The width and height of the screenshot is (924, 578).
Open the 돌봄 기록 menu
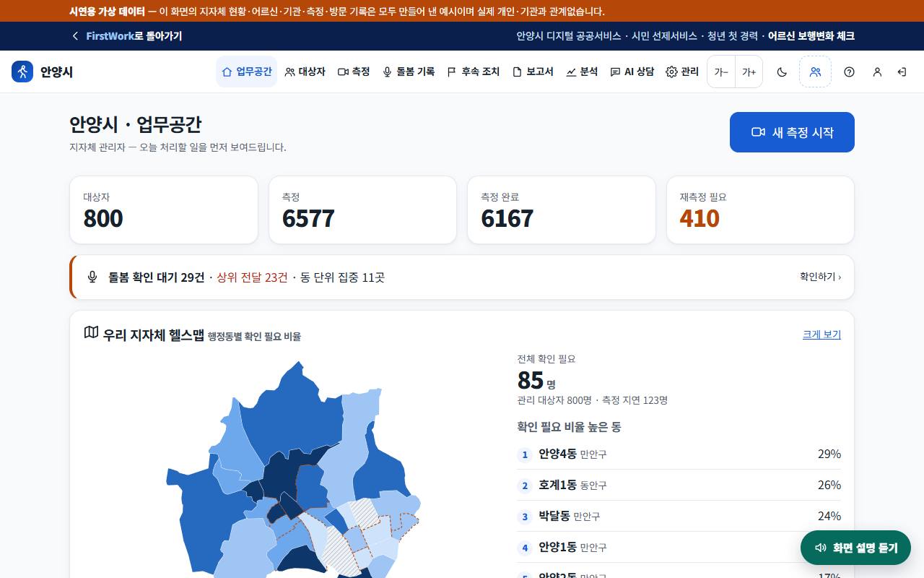409,72
